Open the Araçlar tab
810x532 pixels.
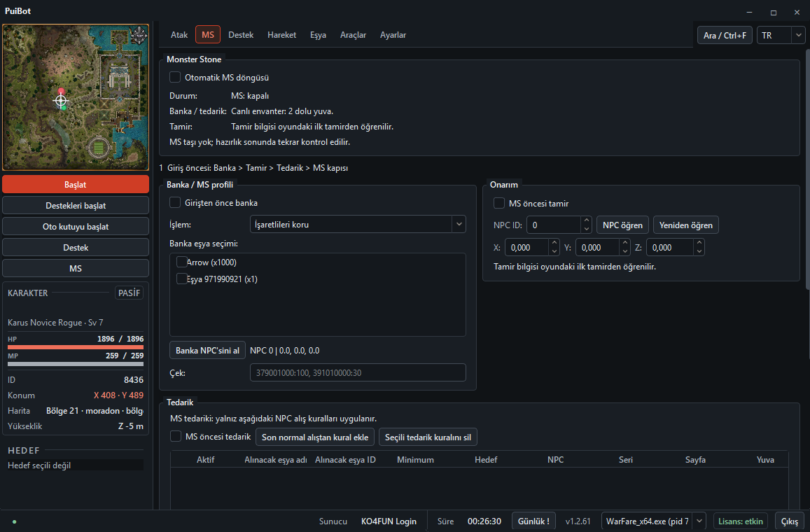pos(353,34)
